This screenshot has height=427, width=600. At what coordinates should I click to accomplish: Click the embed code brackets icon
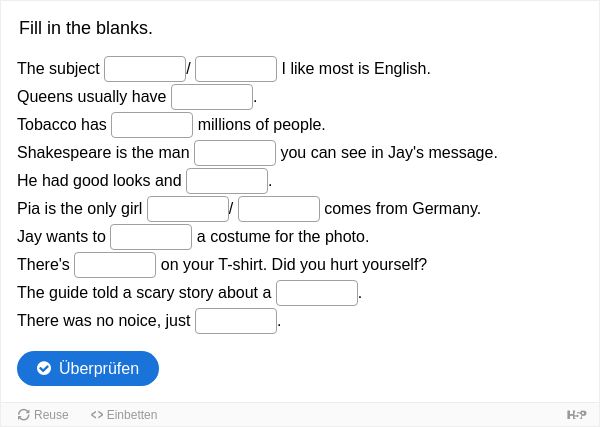point(97,415)
